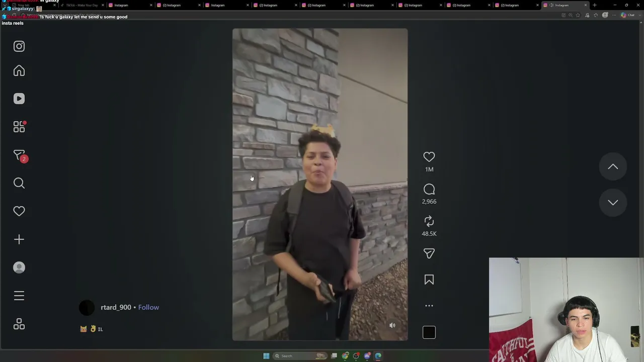
Task: Open Microsoft Edge from the taskbar
Action: 378,356
